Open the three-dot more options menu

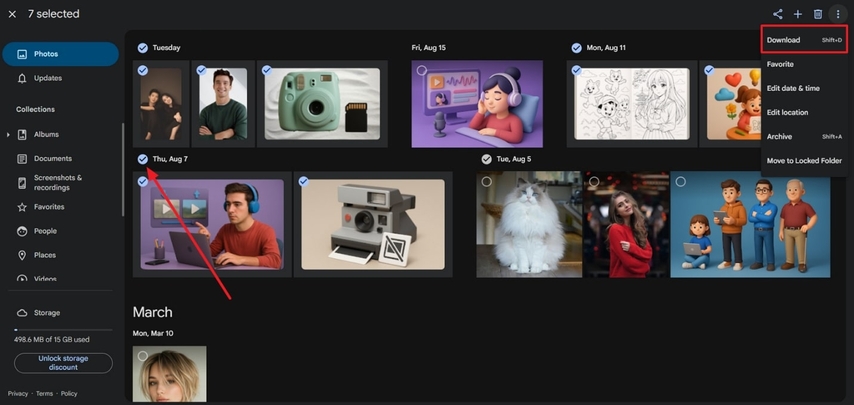[838, 14]
